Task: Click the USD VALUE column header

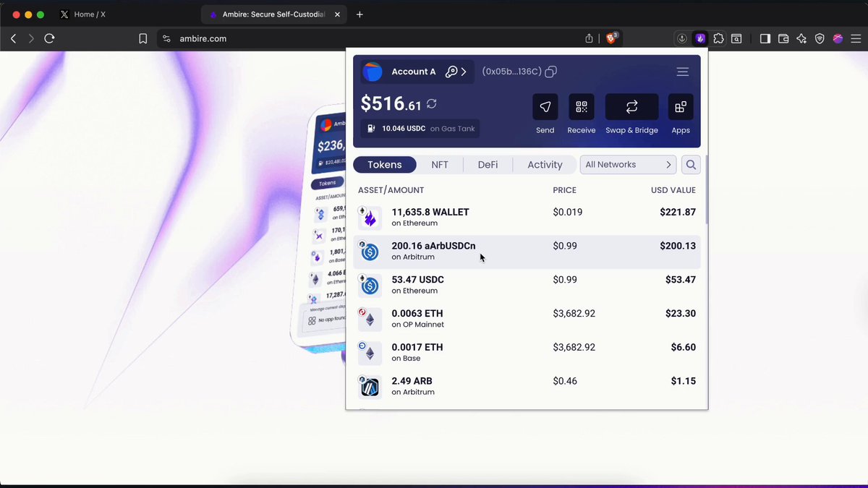Action: [x=673, y=190]
